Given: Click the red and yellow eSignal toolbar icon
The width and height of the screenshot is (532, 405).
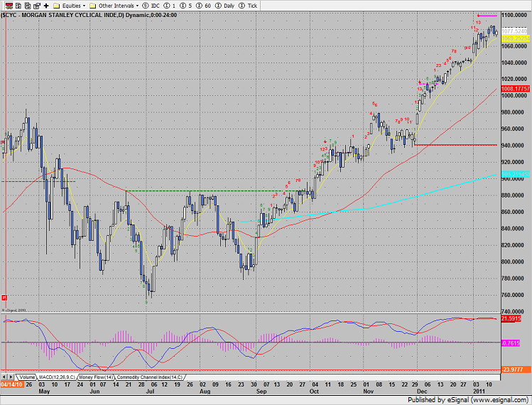Looking at the screenshot, I should [x=9, y=6].
